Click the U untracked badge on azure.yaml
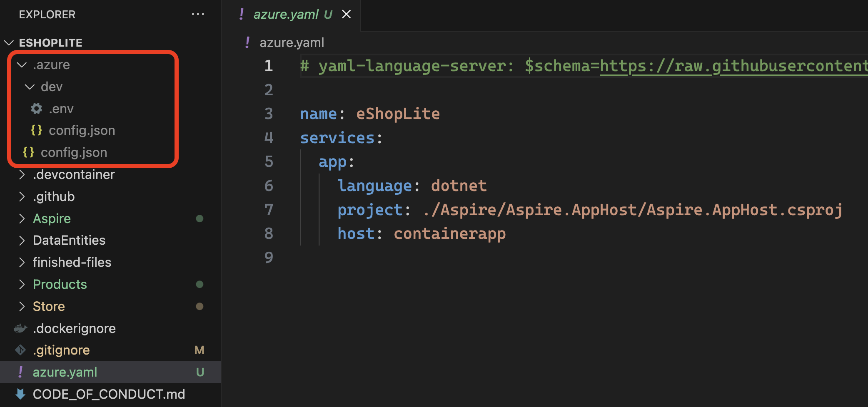 200,372
